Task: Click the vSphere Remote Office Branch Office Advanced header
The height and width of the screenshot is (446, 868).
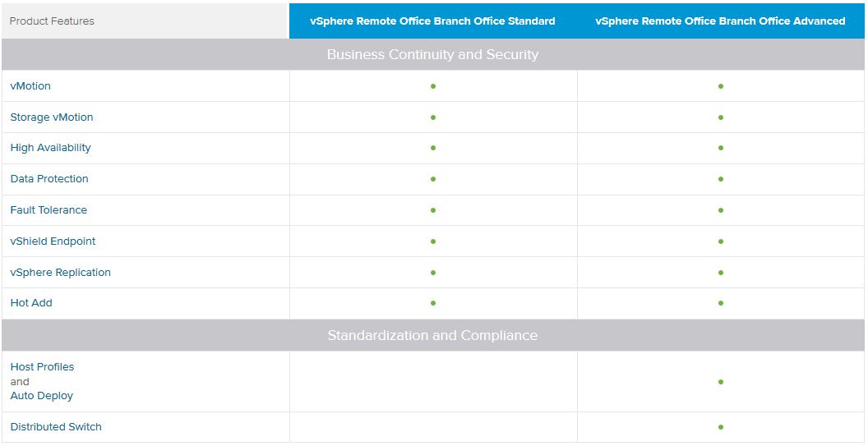Action: click(720, 21)
